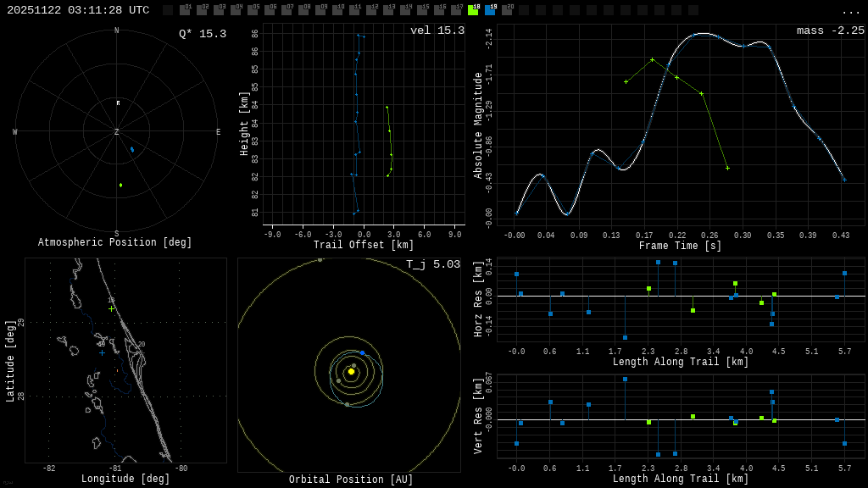Click the vel 15.3 velocity readout

coord(437,30)
